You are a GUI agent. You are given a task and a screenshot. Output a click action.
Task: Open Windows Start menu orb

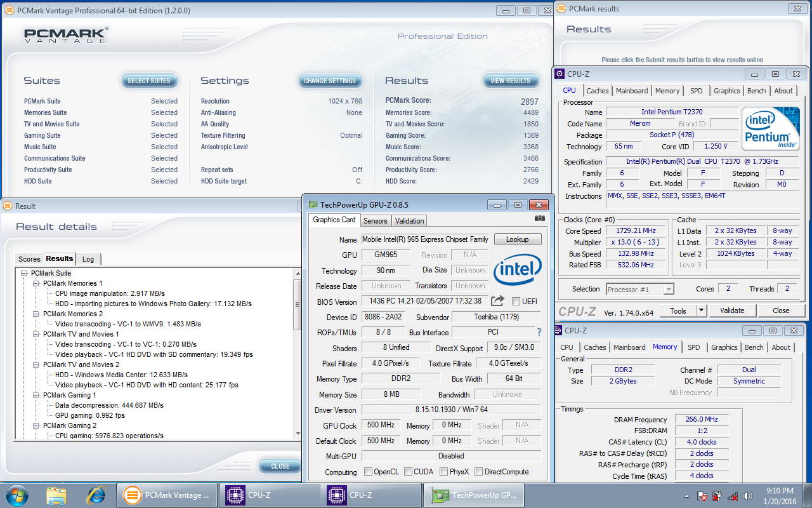click(17, 495)
